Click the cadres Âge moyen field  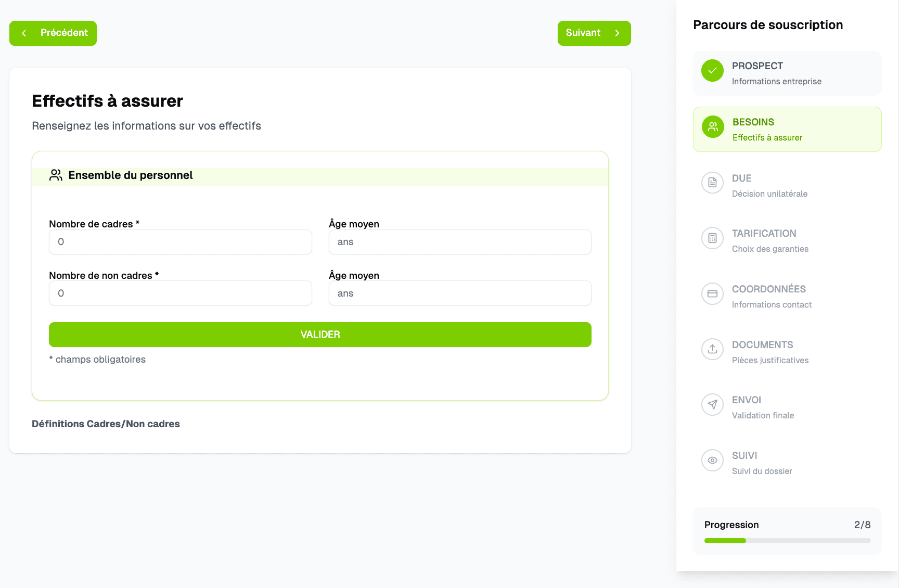point(460,242)
